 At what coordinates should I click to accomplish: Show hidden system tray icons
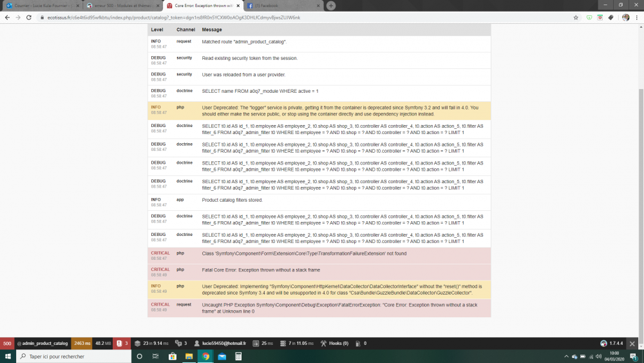click(x=566, y=357)
